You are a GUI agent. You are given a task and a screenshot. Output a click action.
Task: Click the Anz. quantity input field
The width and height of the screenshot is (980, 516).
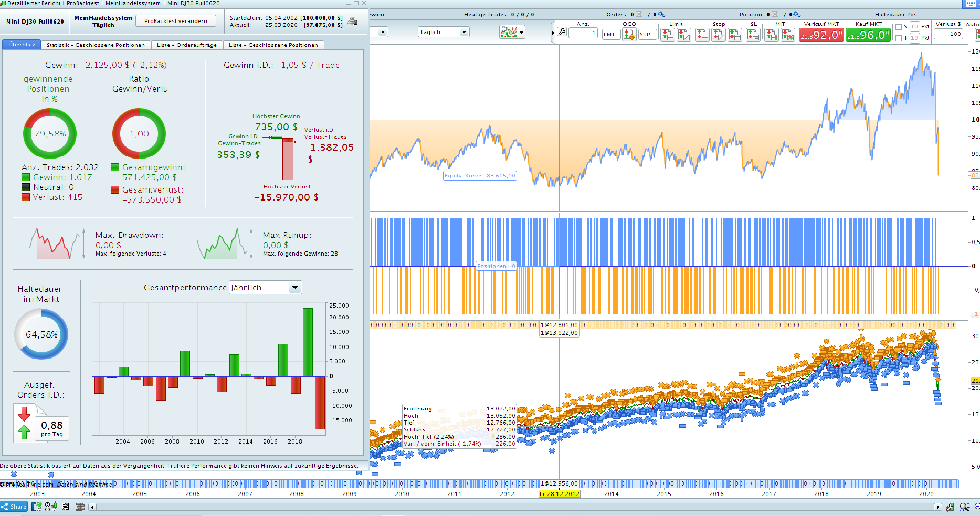pos(583,33)
